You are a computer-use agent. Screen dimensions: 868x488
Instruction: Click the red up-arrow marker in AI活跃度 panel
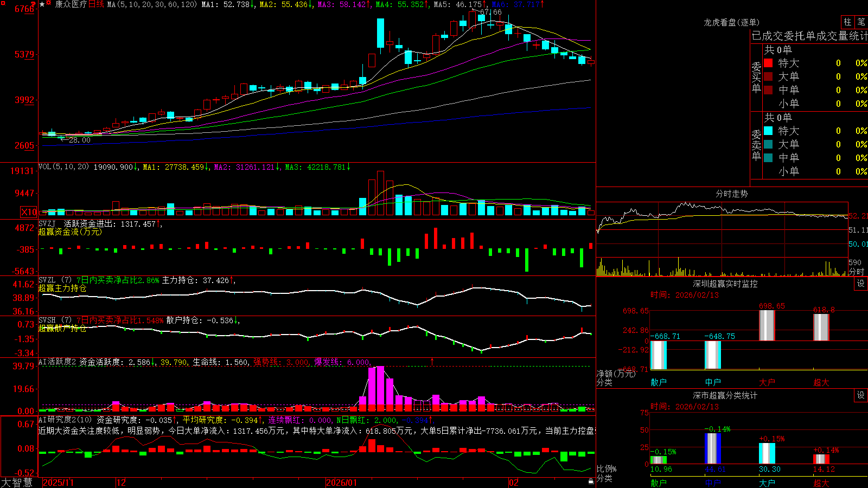point(432,361)
